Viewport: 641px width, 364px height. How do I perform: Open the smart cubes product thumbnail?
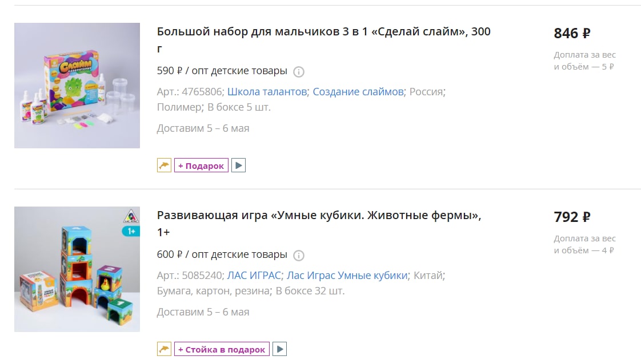77,269
